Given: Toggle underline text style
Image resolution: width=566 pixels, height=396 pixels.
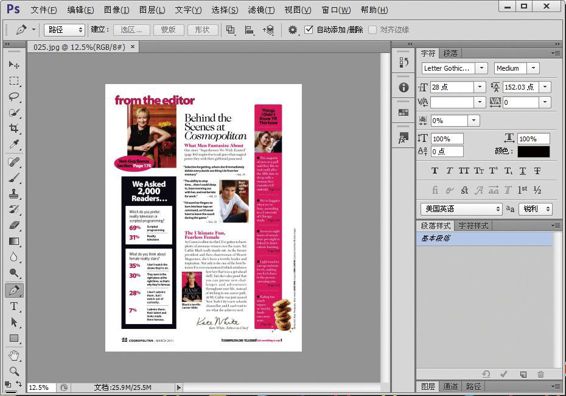Looking at the screenshot, I should (x=522, y=171).
